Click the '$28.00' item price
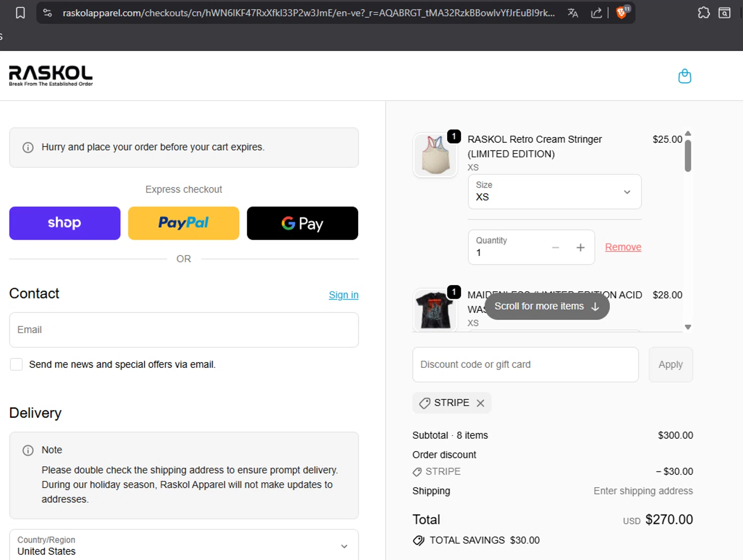Viewport: 743px width, 560px height. pyautogui.click(x=667, y=295)
